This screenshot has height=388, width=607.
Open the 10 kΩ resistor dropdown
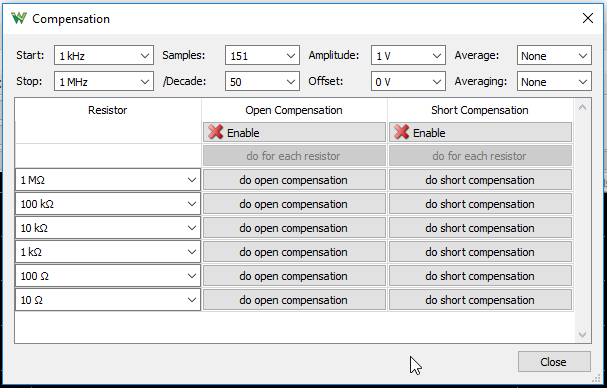click(108, 228)
